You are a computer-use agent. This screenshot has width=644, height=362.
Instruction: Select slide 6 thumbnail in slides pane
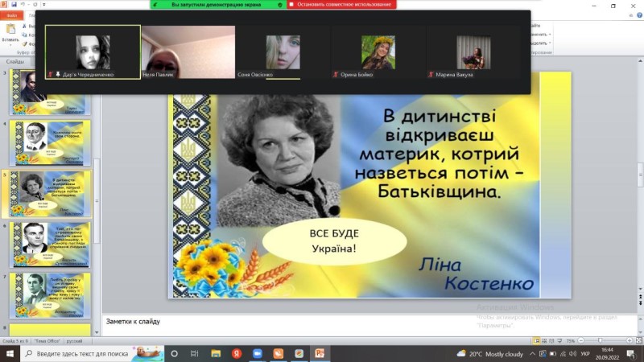pos(50,245)
